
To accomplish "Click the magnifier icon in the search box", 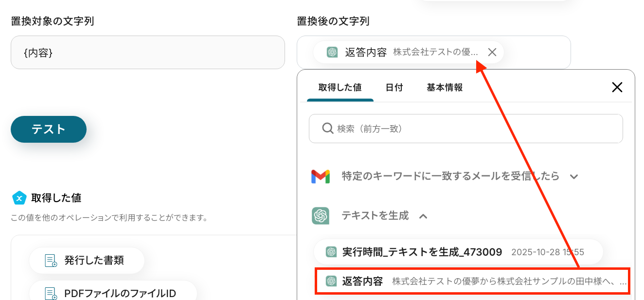I will point(328,129).
